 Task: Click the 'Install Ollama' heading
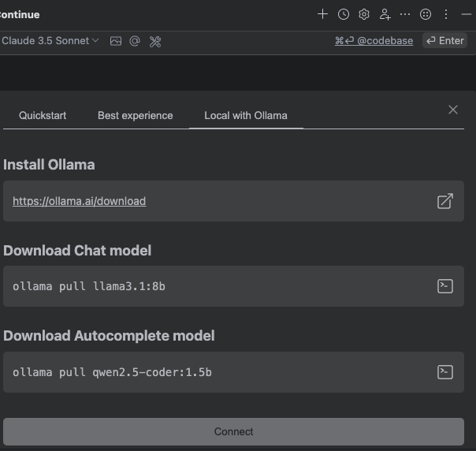[49, 165]
